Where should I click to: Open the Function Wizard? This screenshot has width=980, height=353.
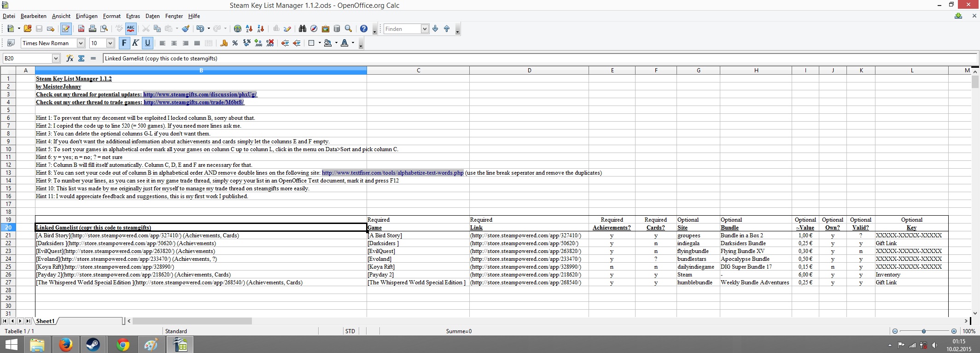coord(70,58)
